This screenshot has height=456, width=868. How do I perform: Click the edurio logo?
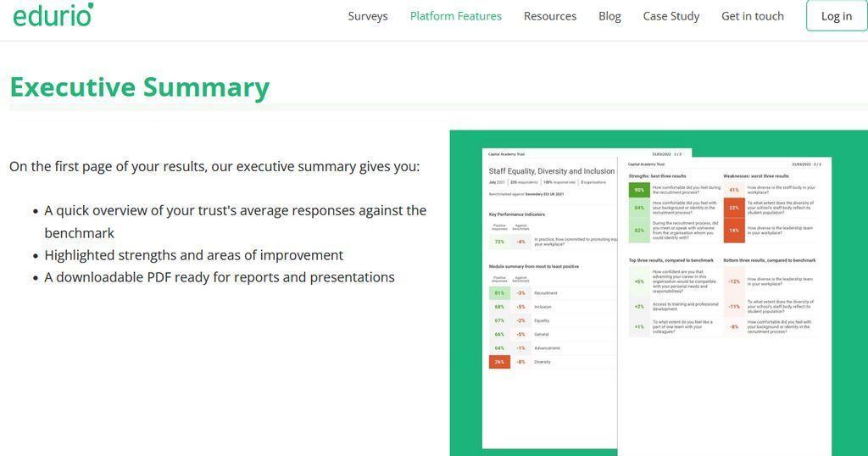(x=53, y=15)
